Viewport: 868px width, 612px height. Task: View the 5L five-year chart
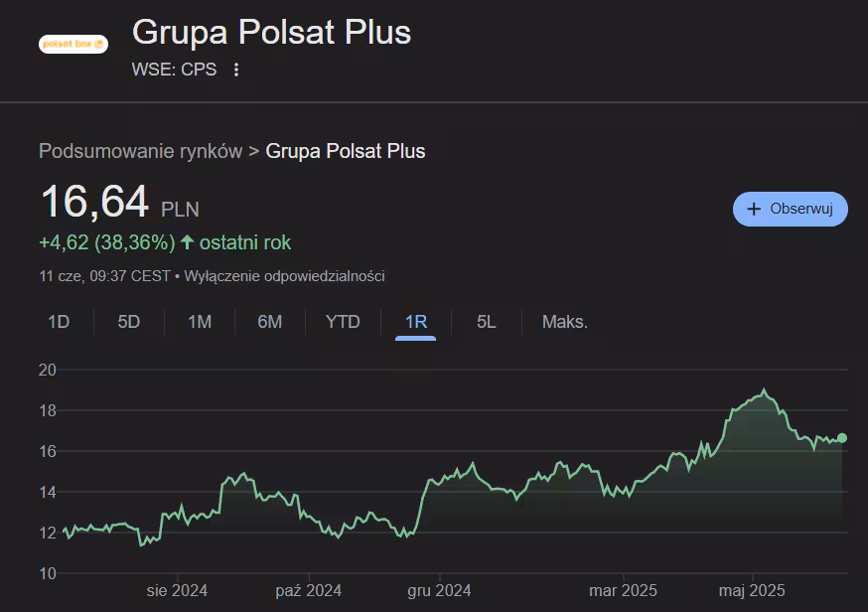coord(486,322)
